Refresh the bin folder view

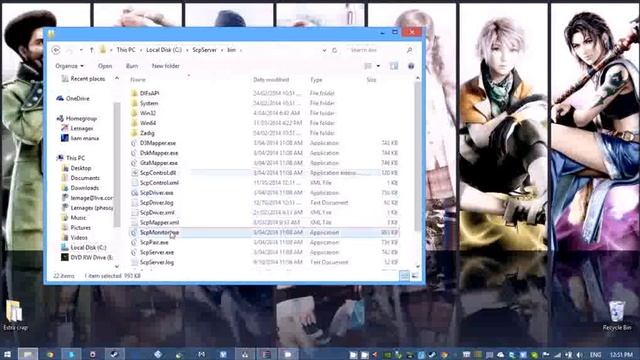coord(335,50)
